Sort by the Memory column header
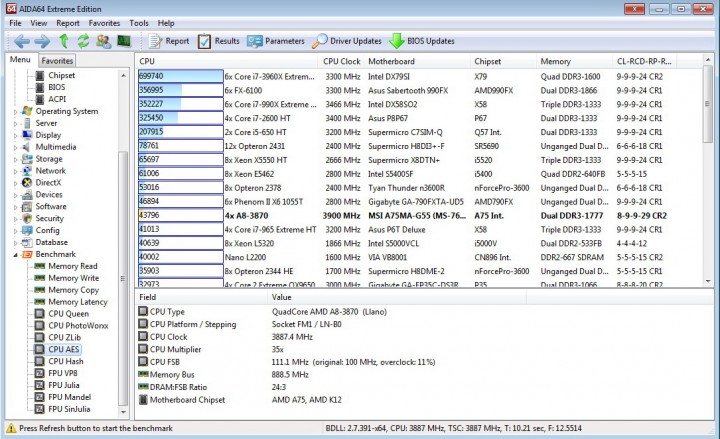 coord(574,61)
